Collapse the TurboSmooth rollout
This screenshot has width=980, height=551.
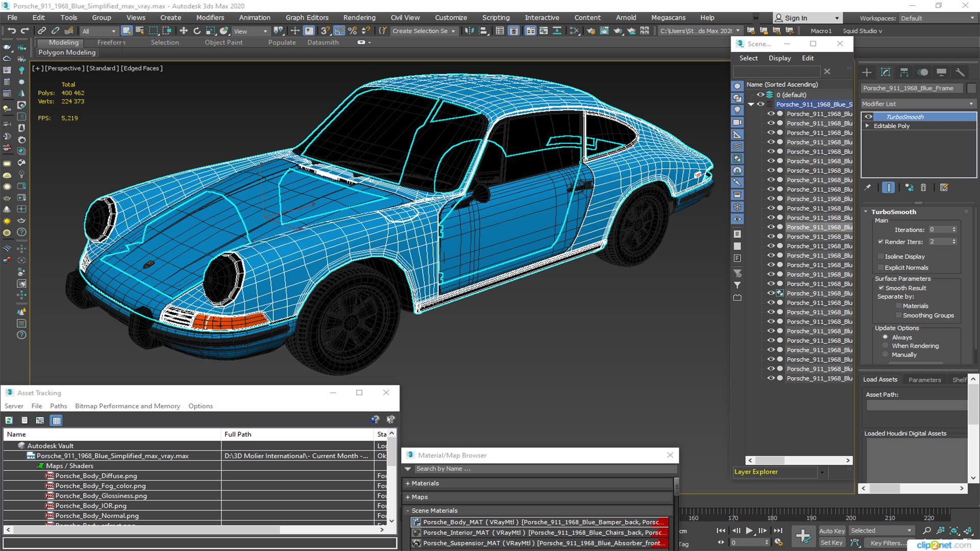click(x=866, y=212)
